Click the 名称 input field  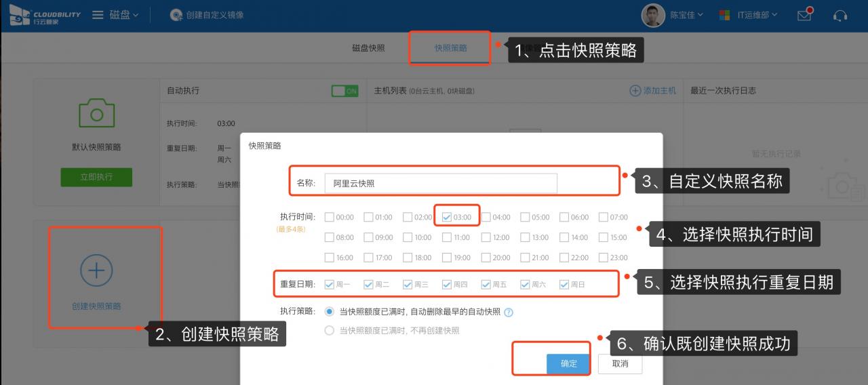pyautogui.click(x=441, y=184)
